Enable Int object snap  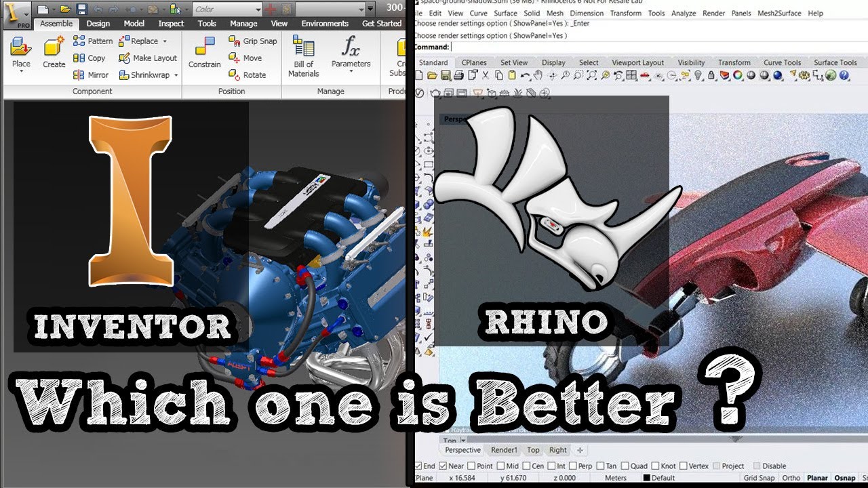coord(552,466)
